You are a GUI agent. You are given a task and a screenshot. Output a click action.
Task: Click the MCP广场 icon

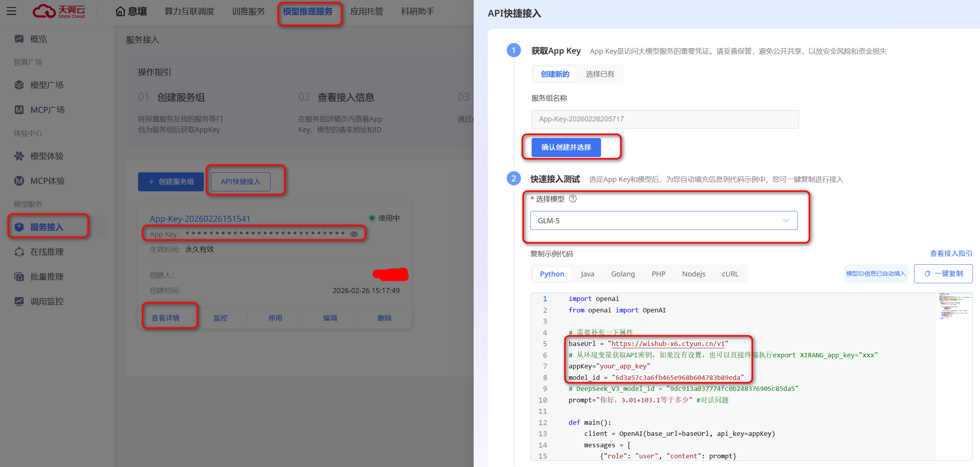coord(19,110)
